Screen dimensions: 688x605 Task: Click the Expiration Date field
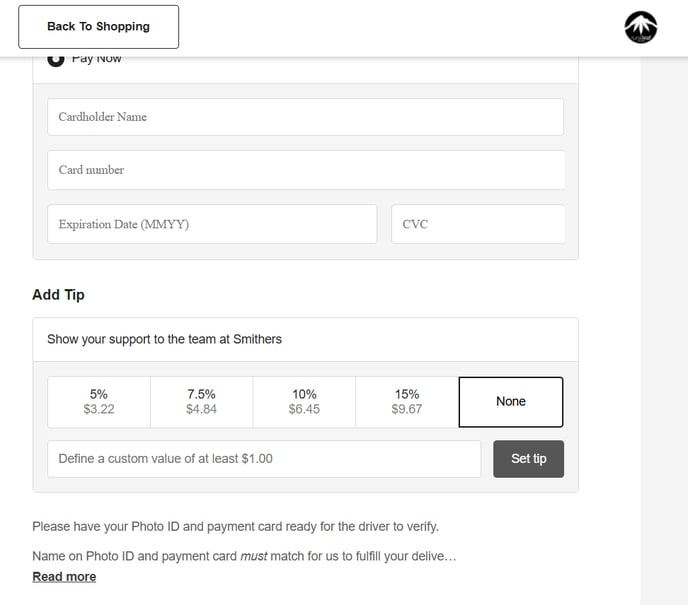pos(212,224)
